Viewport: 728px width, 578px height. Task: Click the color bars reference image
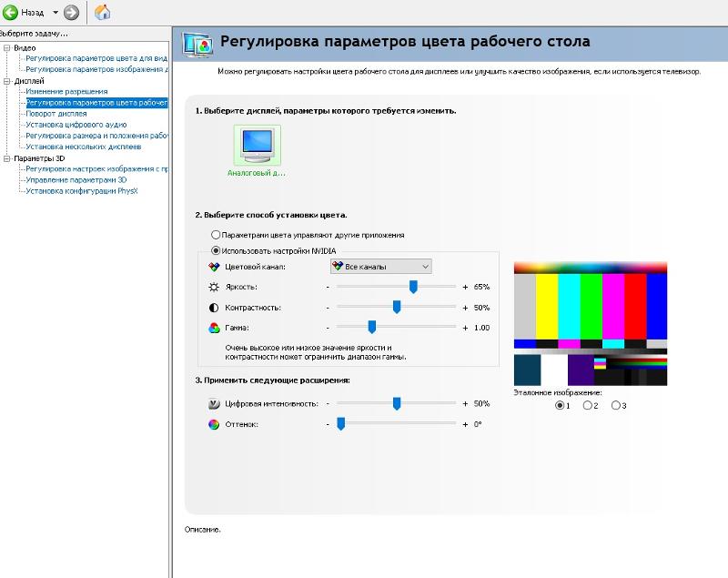(591, 323)
